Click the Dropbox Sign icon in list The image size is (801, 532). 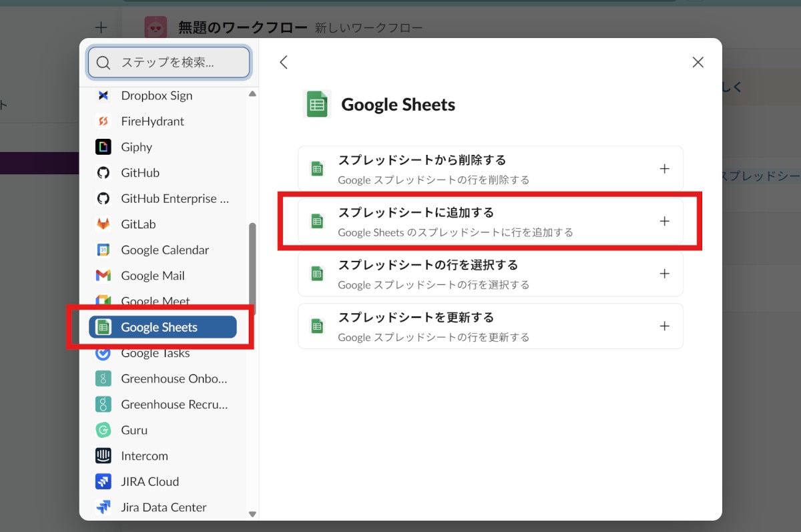click(x=103, y=95)
